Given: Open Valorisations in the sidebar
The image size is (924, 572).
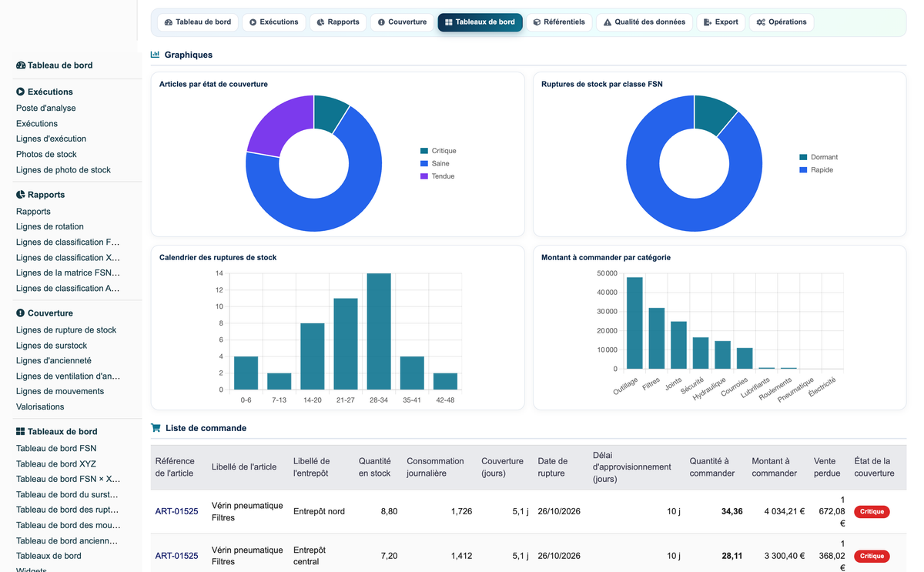Looking at the screenshot, I should (x=40, y=407).
